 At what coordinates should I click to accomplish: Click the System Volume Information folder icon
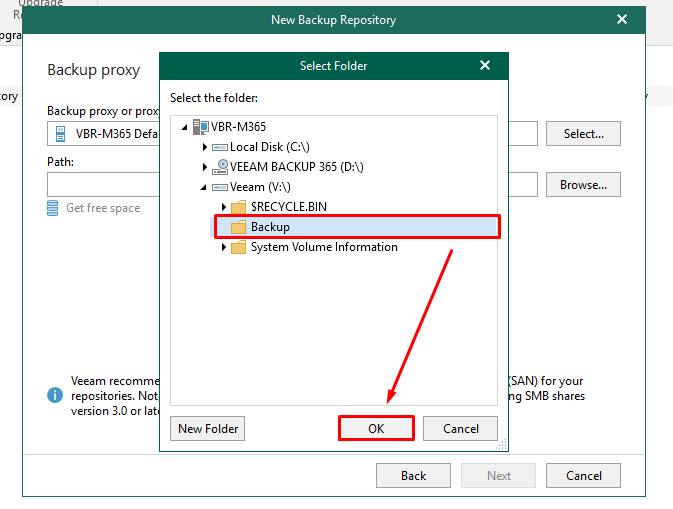(238, 247)
